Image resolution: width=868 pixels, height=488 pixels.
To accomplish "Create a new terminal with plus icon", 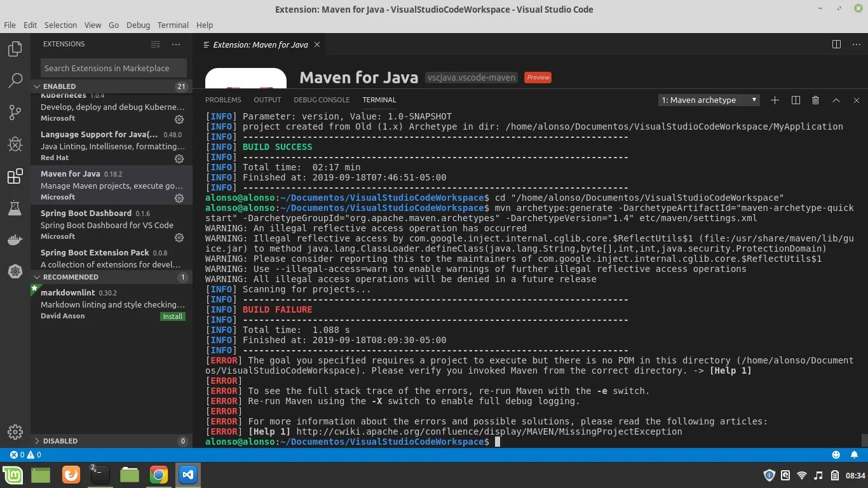I will [x=775, y=100].
